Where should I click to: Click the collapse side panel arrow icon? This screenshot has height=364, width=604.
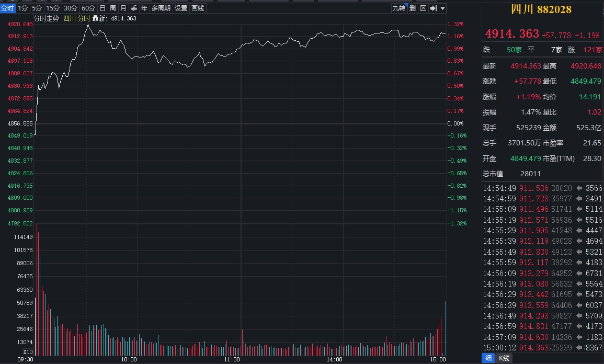[x=433, y=8]
